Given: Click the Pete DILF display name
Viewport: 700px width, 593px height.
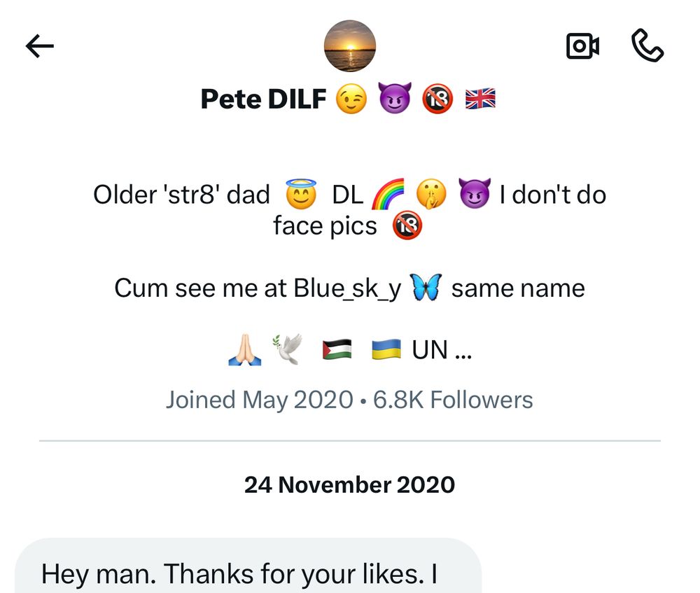Looking at the screenshot, I should [263, 100].
